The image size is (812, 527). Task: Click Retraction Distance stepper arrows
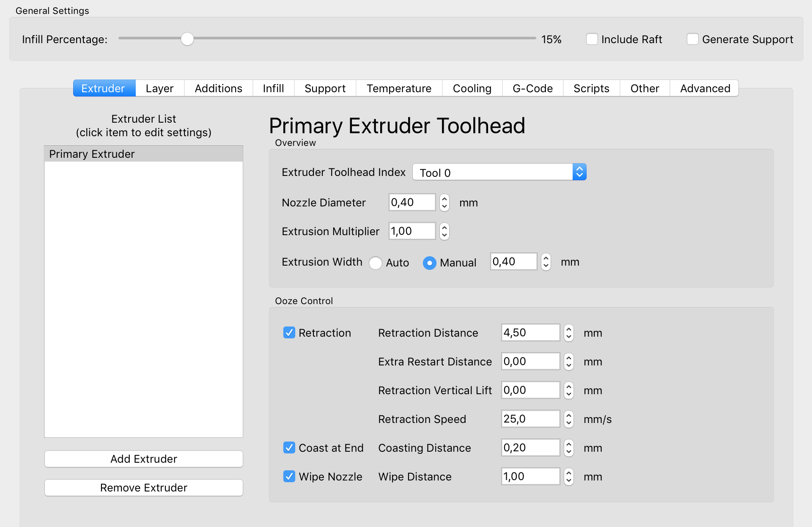(x=568, y=333)
